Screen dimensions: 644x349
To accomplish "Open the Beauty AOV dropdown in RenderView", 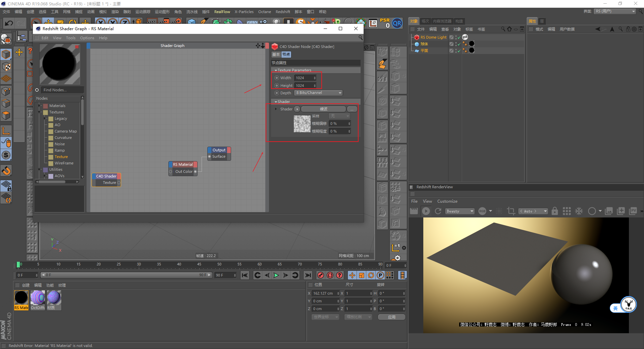I will 460,211.
